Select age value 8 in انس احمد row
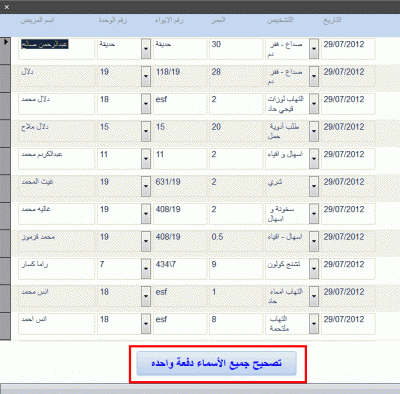 point(214,319)
